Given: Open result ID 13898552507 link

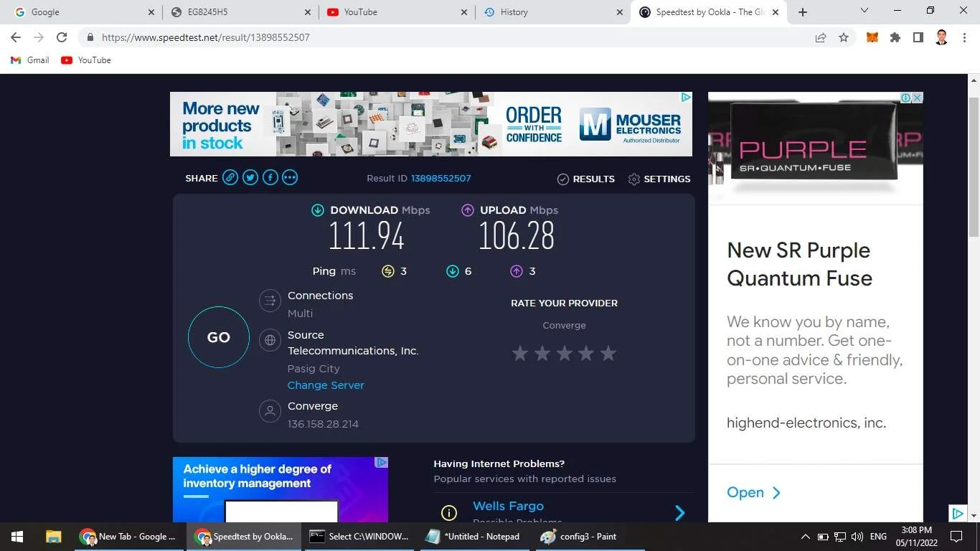Looking at the screenshot, I should click(x=440, y=178).
